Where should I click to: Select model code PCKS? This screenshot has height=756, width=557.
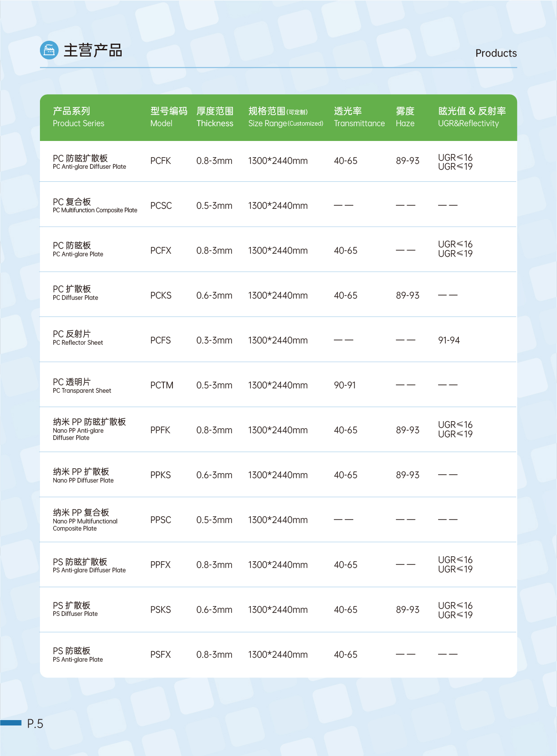161,295
